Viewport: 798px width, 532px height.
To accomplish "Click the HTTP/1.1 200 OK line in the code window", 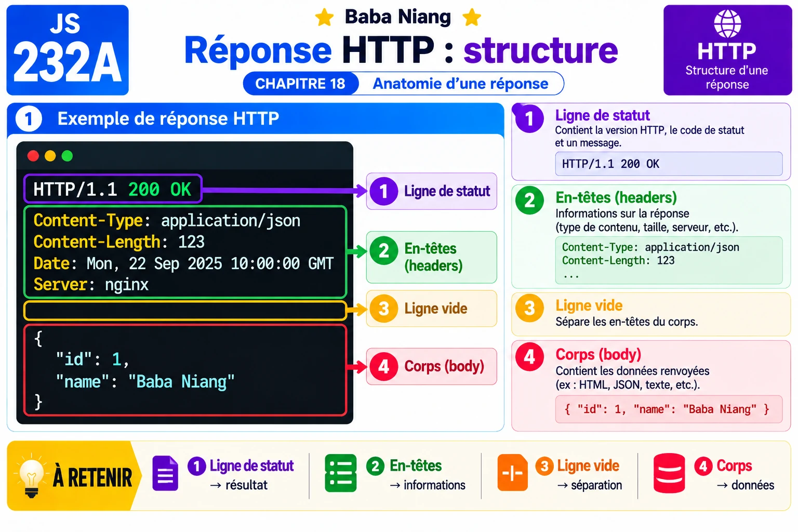I will click(x=113, y=189).
